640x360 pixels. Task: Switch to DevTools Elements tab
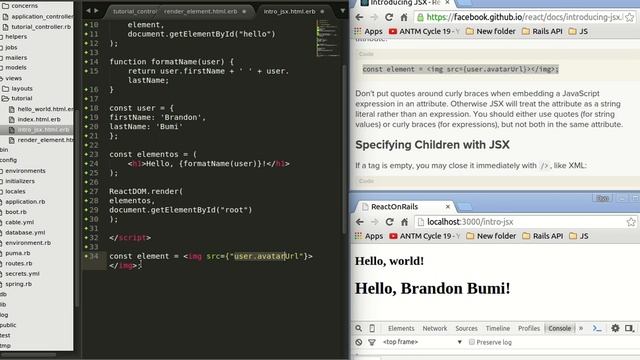401,328
